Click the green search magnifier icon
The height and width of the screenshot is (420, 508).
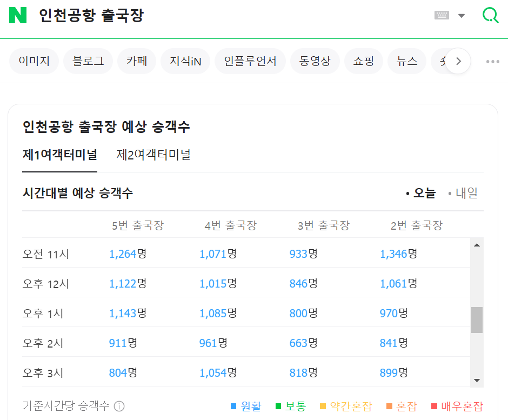click(490, 15)
